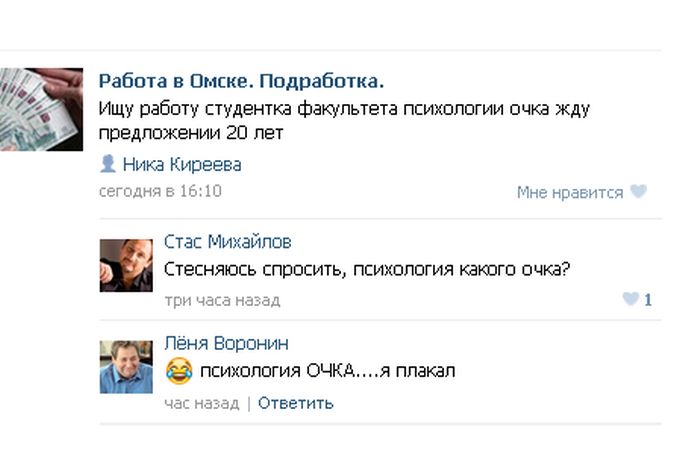The width and height of the screenshot is (680, 457).
Task: Click the laughing crying emoji in comment
Action: (x=178, y=372)
